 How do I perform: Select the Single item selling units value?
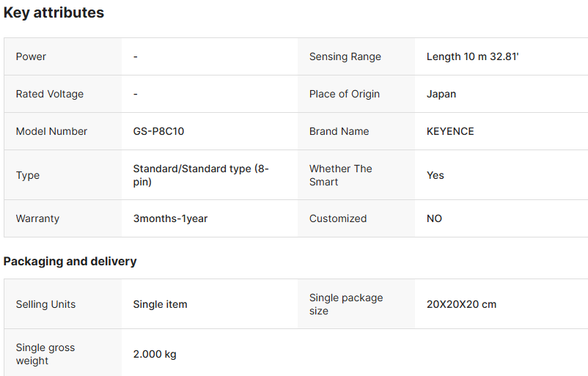[160, 304]
